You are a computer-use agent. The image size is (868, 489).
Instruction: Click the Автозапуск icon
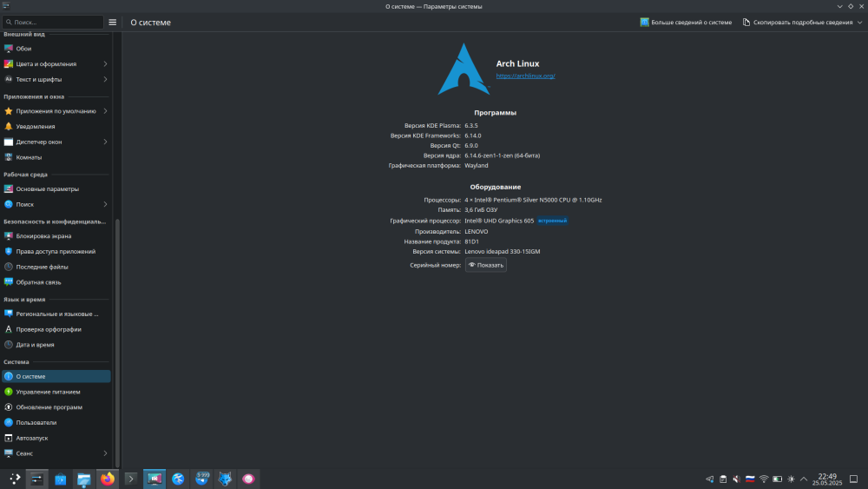[x=9, y=439]
